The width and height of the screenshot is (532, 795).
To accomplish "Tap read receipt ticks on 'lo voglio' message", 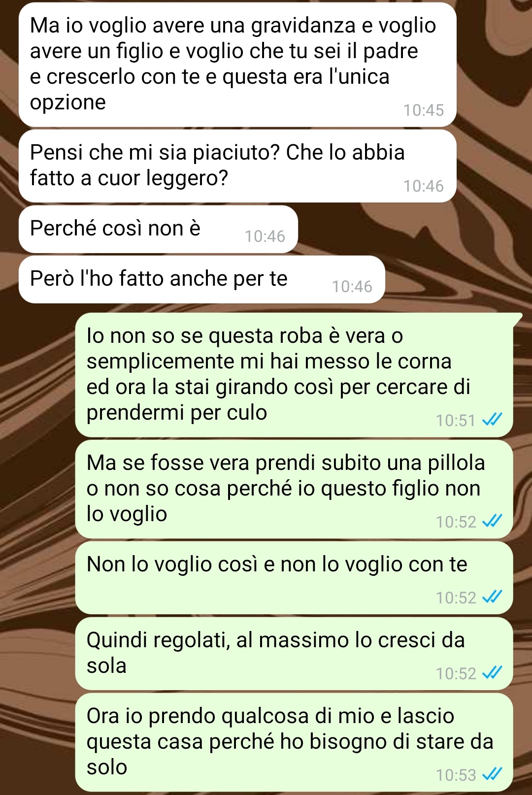I will coord(492,521).
